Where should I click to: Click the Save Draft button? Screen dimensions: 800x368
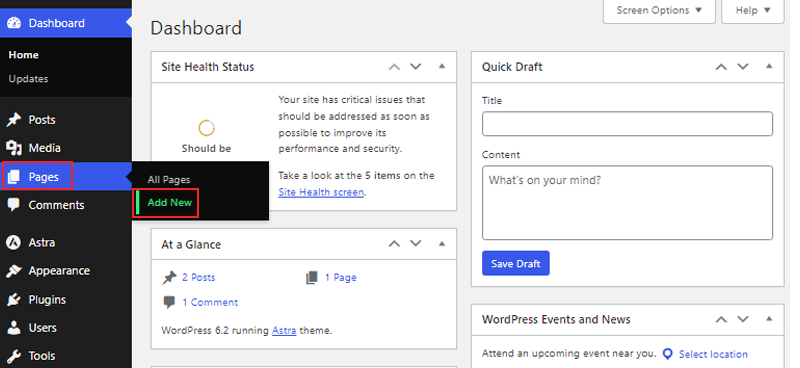pos(516,263)
